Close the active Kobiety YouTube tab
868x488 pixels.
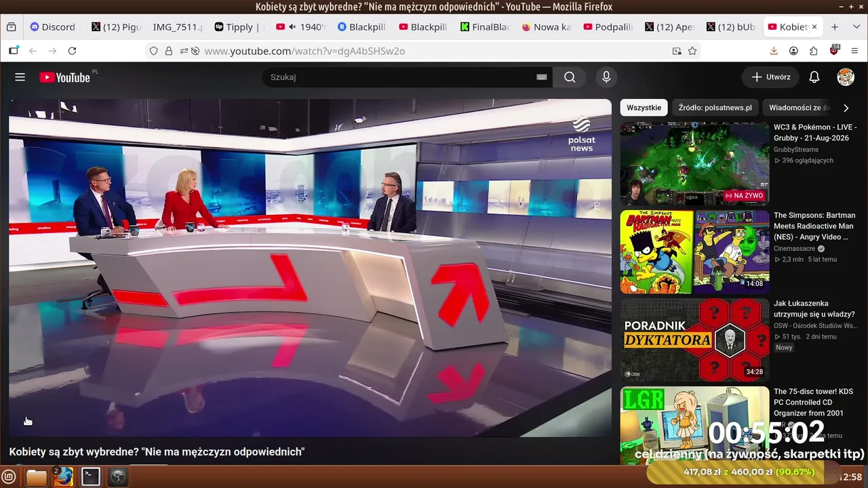(x=814, y=27)
